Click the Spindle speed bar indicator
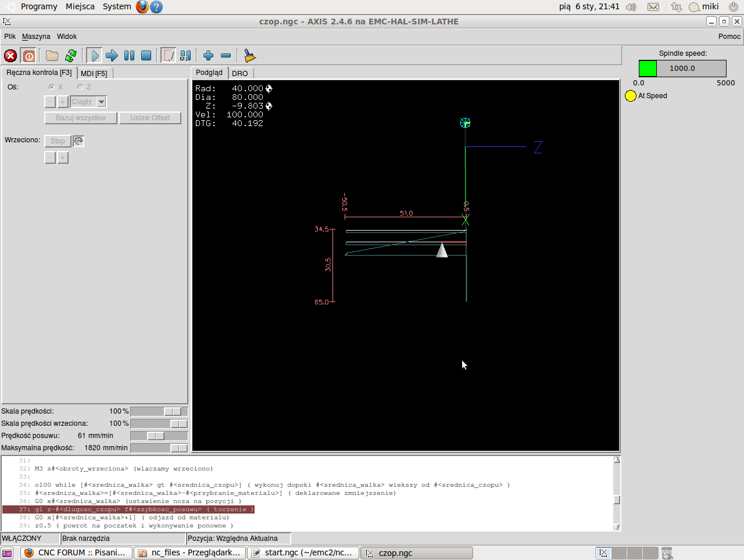 682,68
